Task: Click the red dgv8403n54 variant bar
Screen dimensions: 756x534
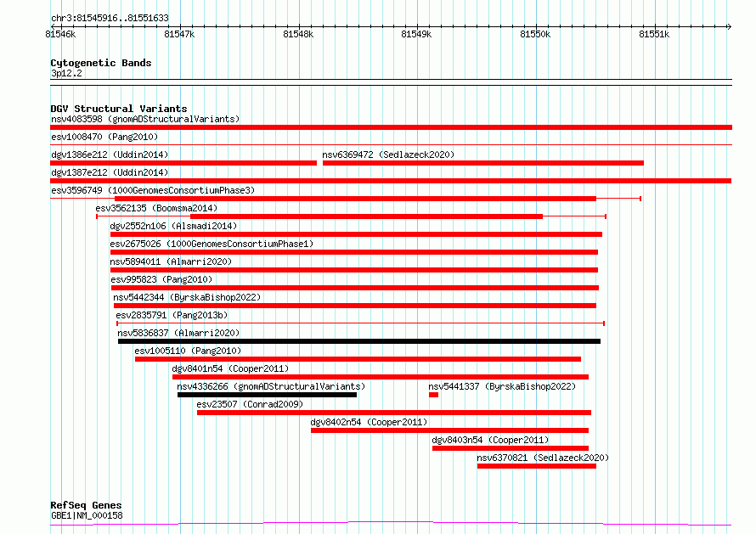Action: point(511,448)
